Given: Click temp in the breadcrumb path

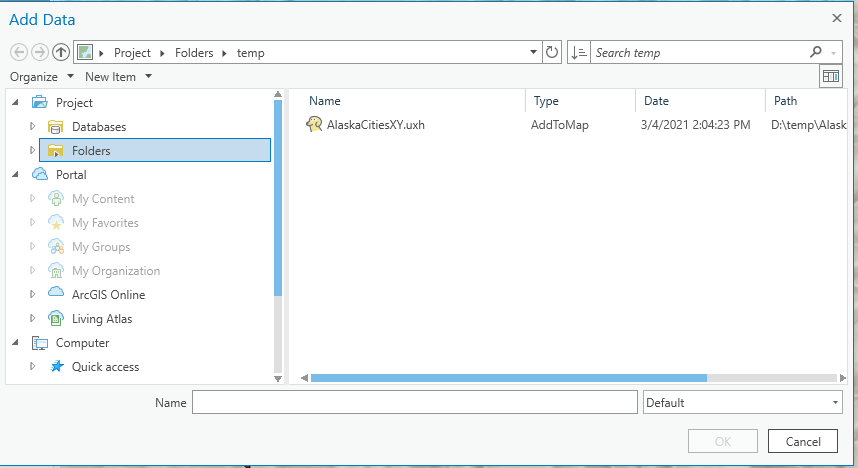Looking at the screenshot, I should click(251, 53).
